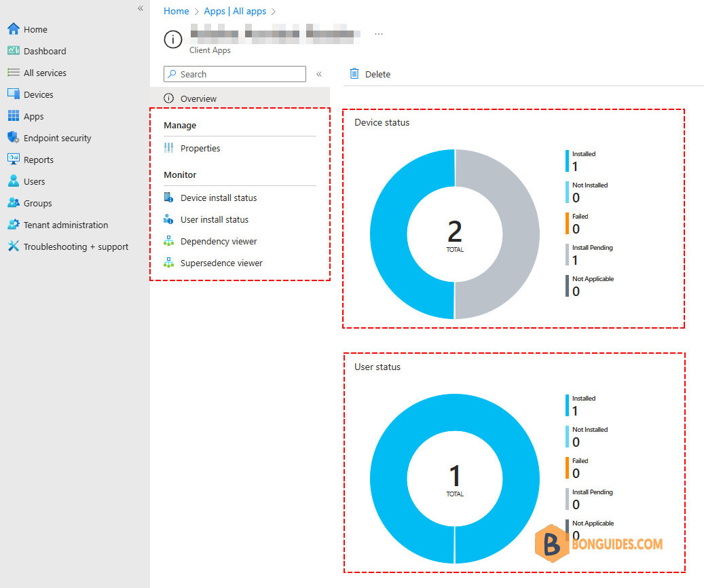Image resolution: width=704 pixels, height=588 pixels.
Task: Open the Properties page
Action: click(x=200, y=148)
